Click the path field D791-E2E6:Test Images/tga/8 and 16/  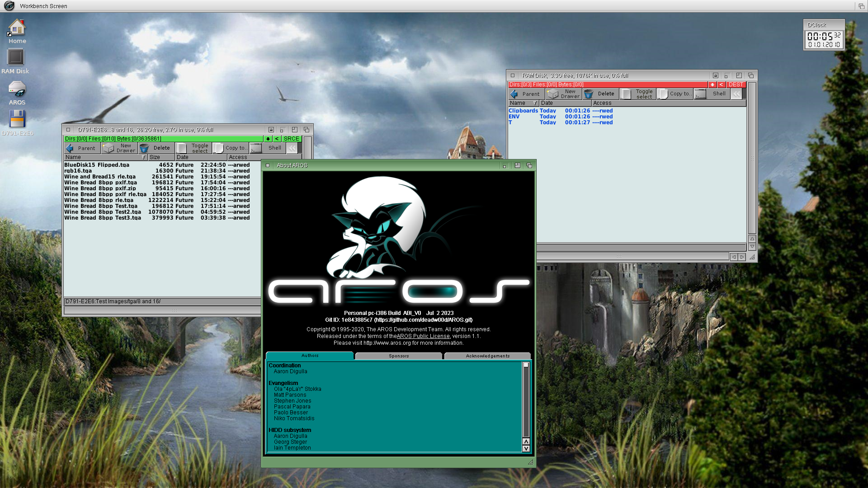[162, 301]
